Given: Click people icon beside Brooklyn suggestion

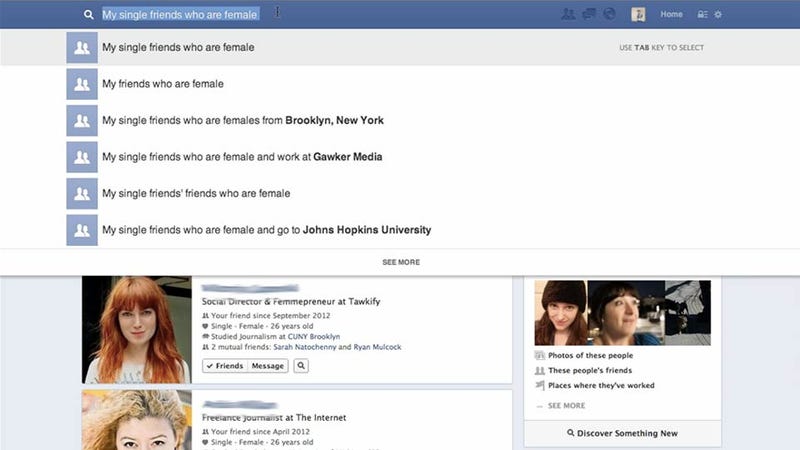Looking at the screenshot, I should click(x=82, y=121).
